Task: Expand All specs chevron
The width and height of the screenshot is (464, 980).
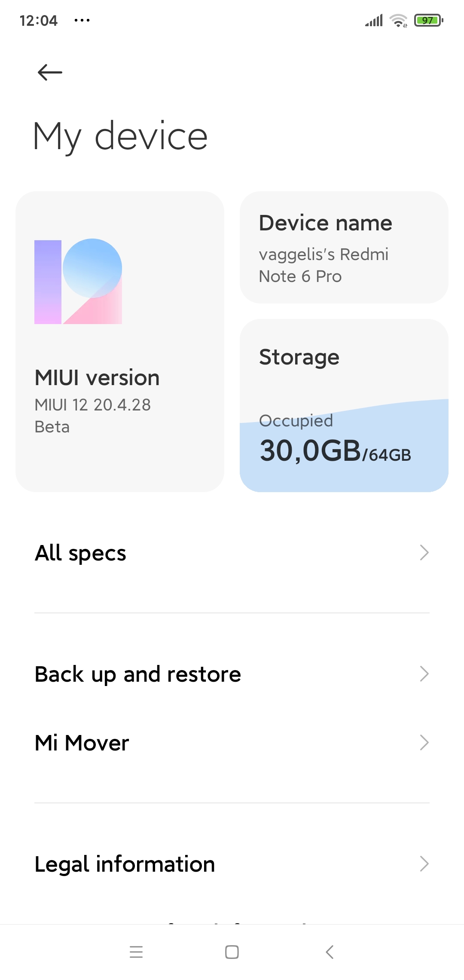Action: [424, 553]
